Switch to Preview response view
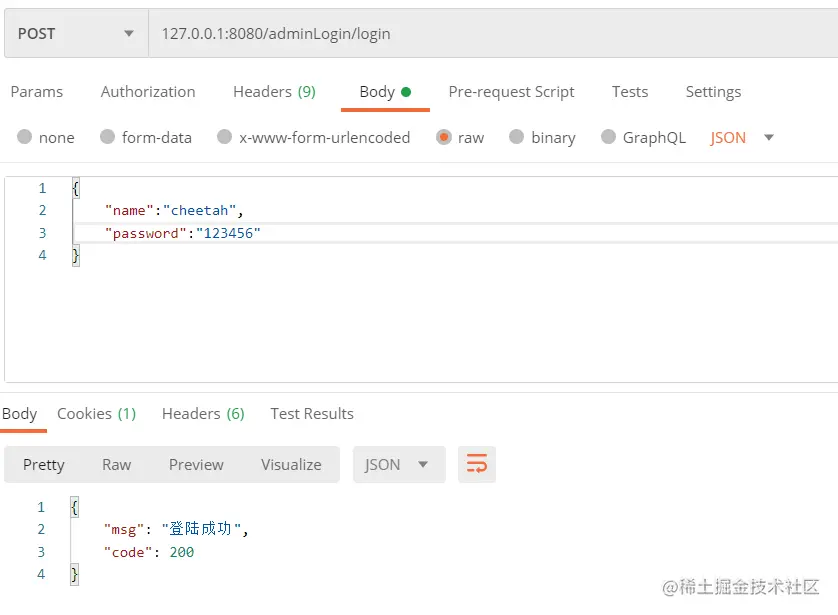The image size is (838, 615). pyautogui.click(x=196, y=464)
